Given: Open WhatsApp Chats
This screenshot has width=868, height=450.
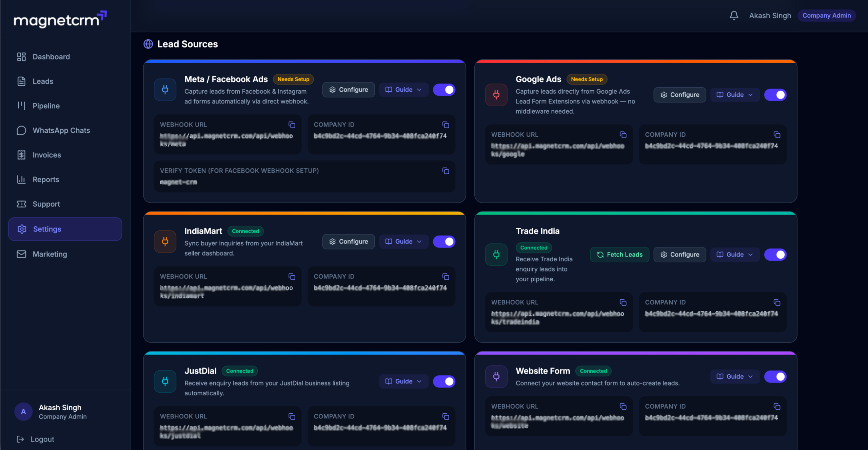Looking at the screenshot, I should pos(65,130).
